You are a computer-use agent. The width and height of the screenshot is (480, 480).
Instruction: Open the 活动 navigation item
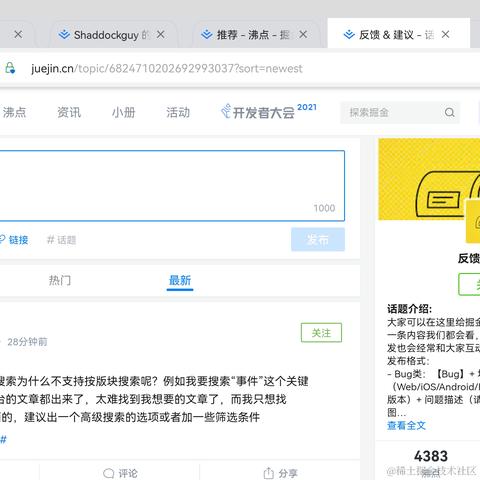point(178,112)
